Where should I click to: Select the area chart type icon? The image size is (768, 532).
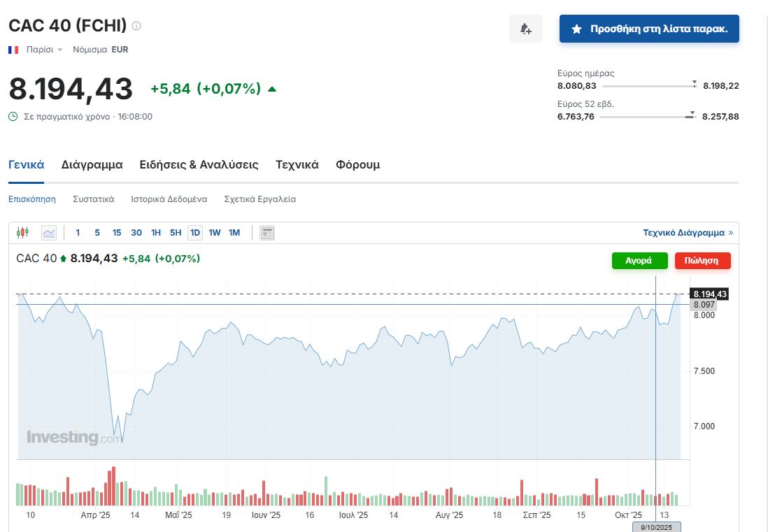(x=48, y=233)
